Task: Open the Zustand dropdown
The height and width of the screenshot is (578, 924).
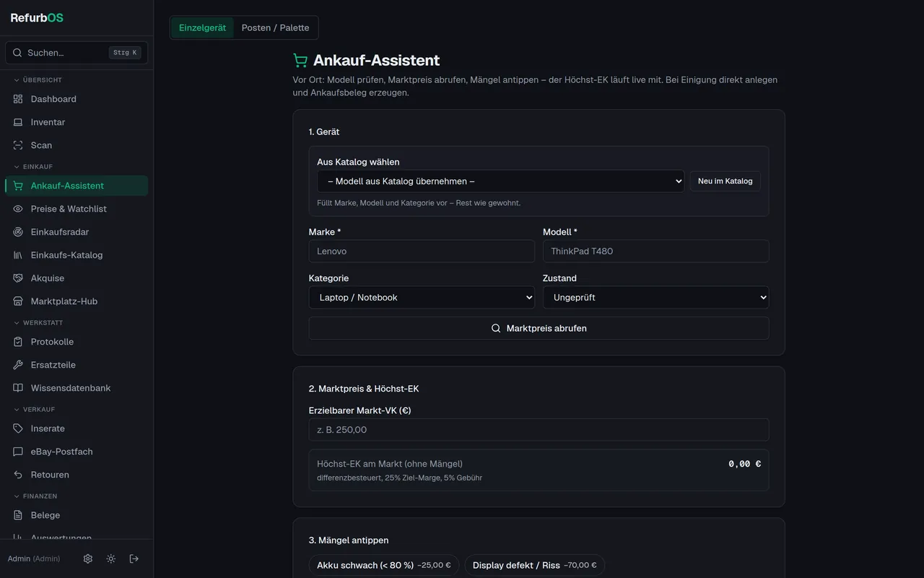Action: coord(656,297)
